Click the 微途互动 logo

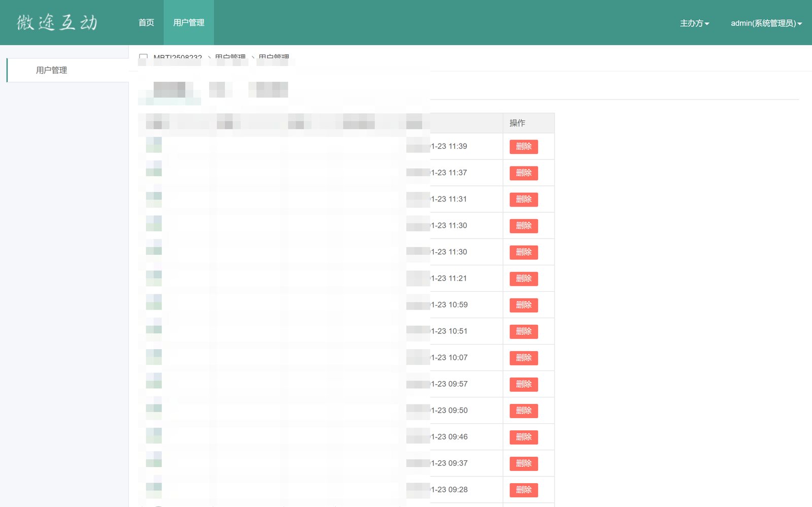click(57, 22)
